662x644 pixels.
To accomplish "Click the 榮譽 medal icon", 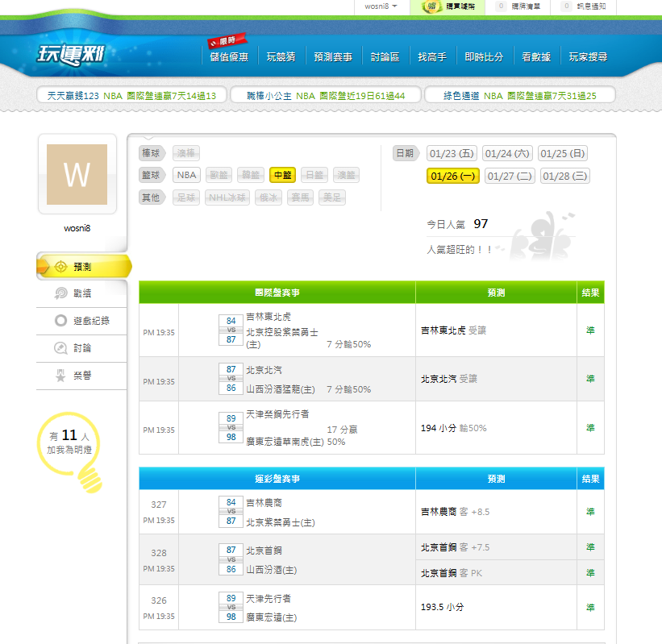I will [60, 376].
